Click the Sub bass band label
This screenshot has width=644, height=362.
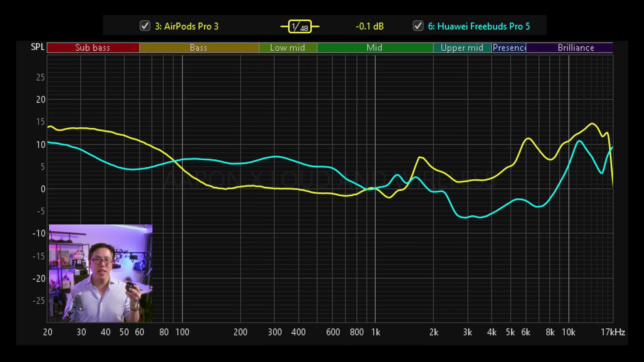(x=93, y=48)
